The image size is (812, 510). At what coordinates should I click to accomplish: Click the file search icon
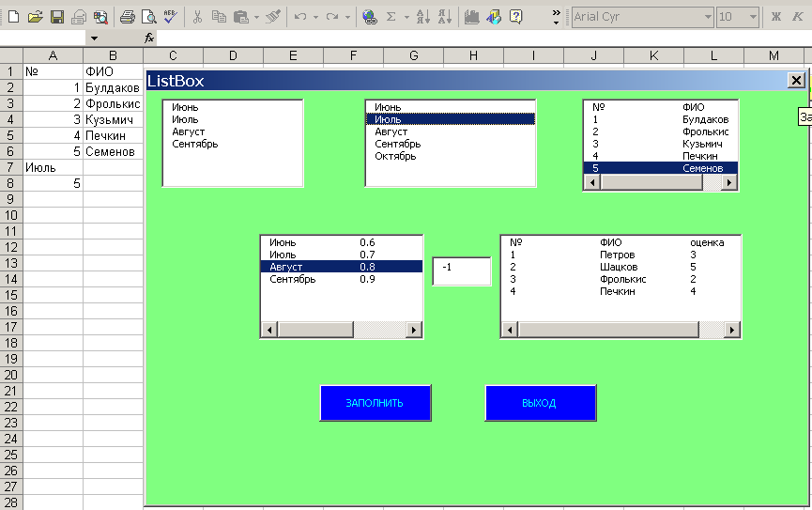pyautogui.click(x=100, y=17)
